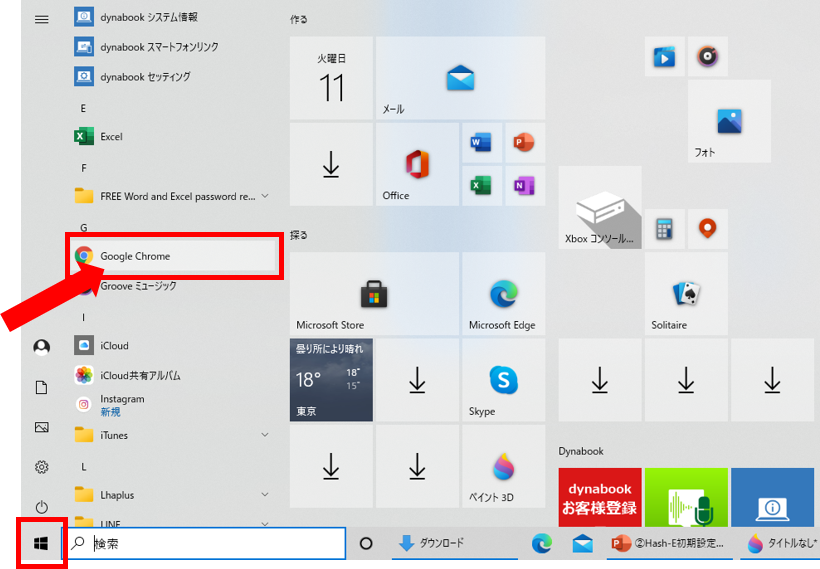The image size is (820, 569).
Task: Expand the Start menu hamburger navigation
Action: pos(42,19)
